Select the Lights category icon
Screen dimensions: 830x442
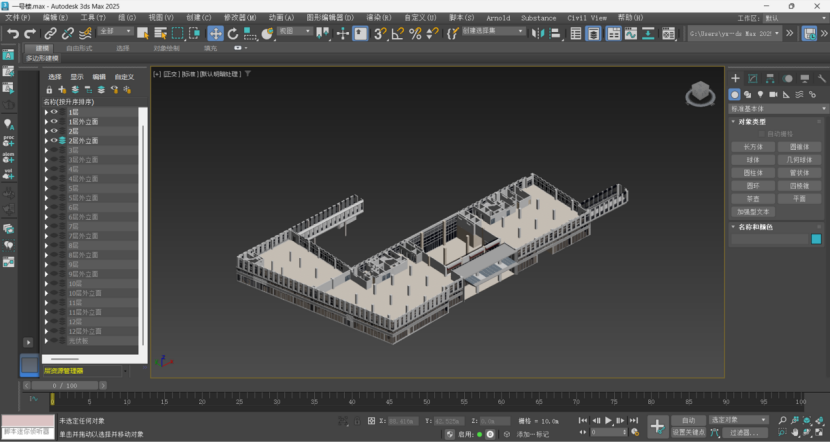click(760, 94)
